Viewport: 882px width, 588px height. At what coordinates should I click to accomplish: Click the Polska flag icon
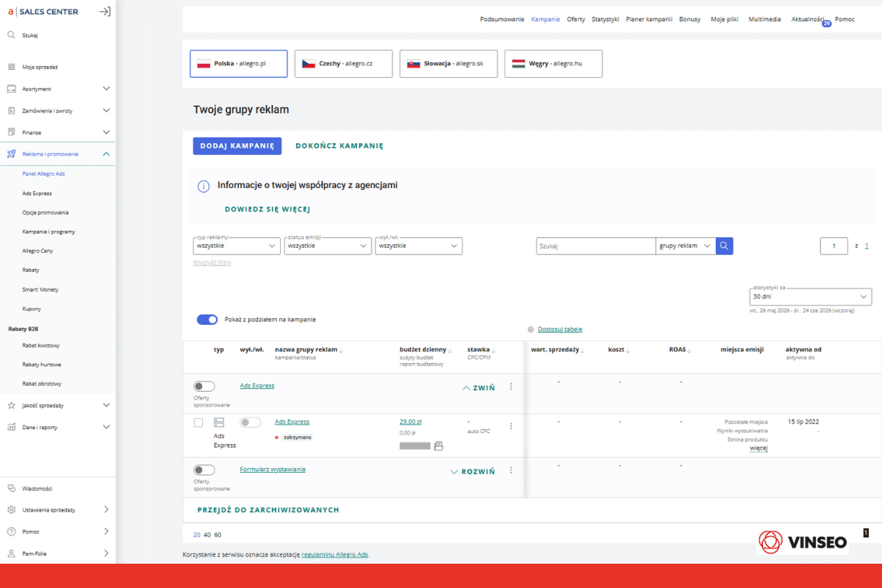(204, 64)
